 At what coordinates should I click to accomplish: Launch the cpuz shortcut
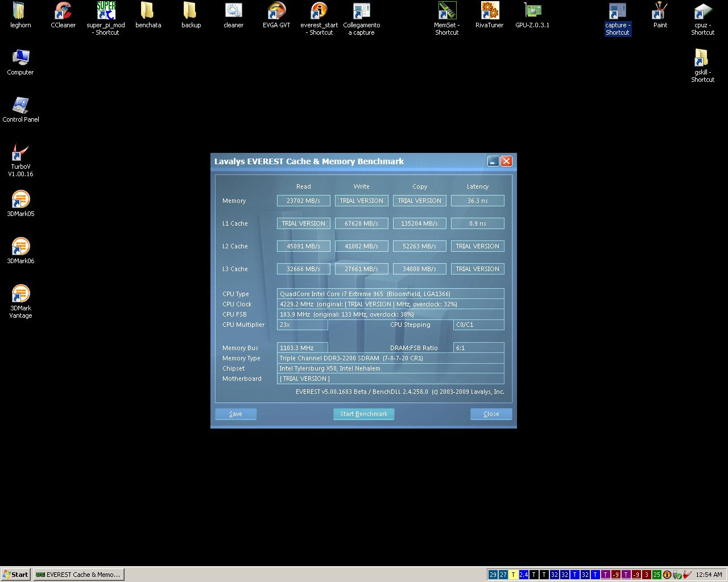click(x=703, y=18)
